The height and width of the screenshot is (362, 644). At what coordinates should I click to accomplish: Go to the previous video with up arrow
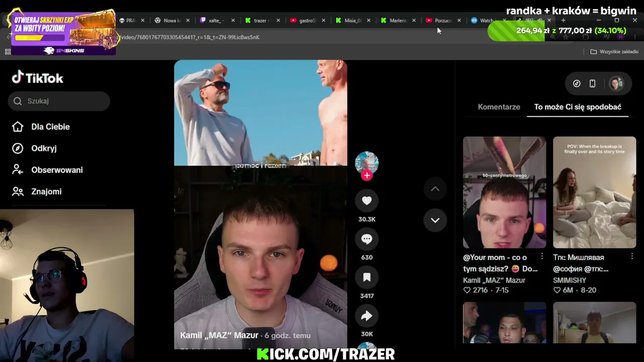pos(435,189)
